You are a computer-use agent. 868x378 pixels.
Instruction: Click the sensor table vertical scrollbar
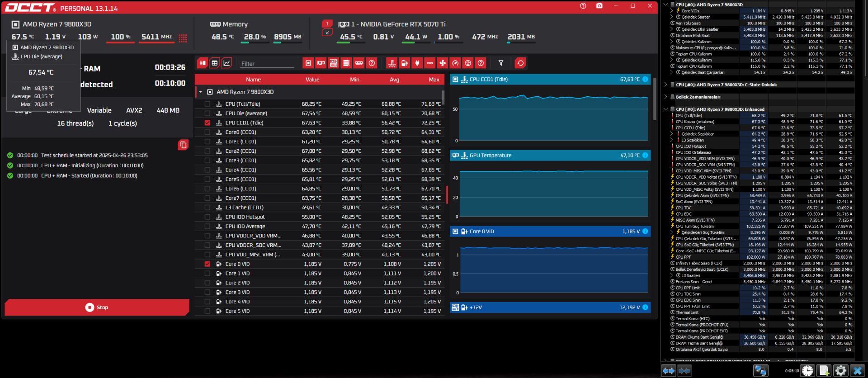[x=443, y=97]
